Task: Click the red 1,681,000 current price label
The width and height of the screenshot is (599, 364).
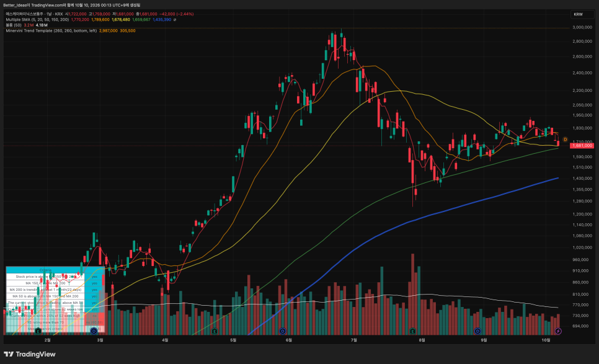Action: (582, 146)
